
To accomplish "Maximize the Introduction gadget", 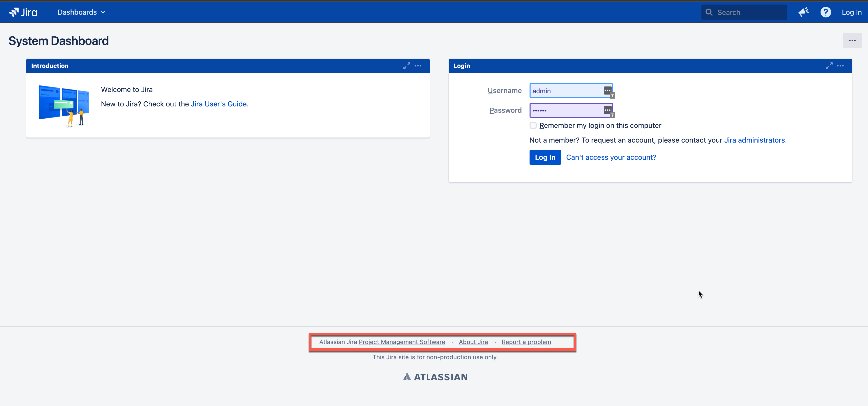I will coord(406,66).
